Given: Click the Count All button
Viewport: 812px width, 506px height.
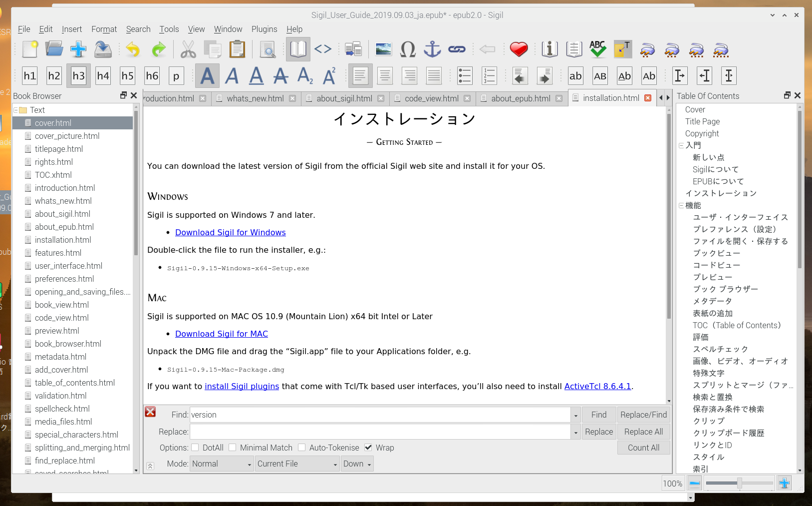Looking at the screenshot, I should pyautogui.click(x=644, y=448).
